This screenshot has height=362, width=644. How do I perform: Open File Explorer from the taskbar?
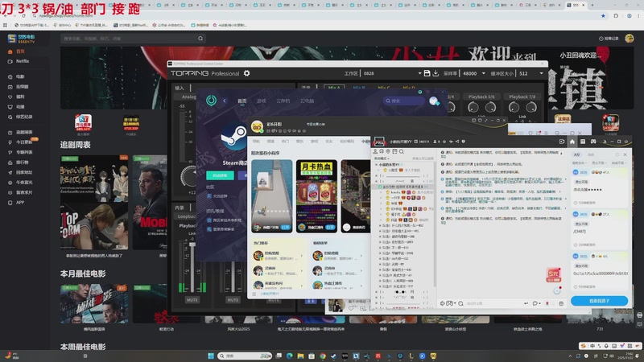click(300, 356)
